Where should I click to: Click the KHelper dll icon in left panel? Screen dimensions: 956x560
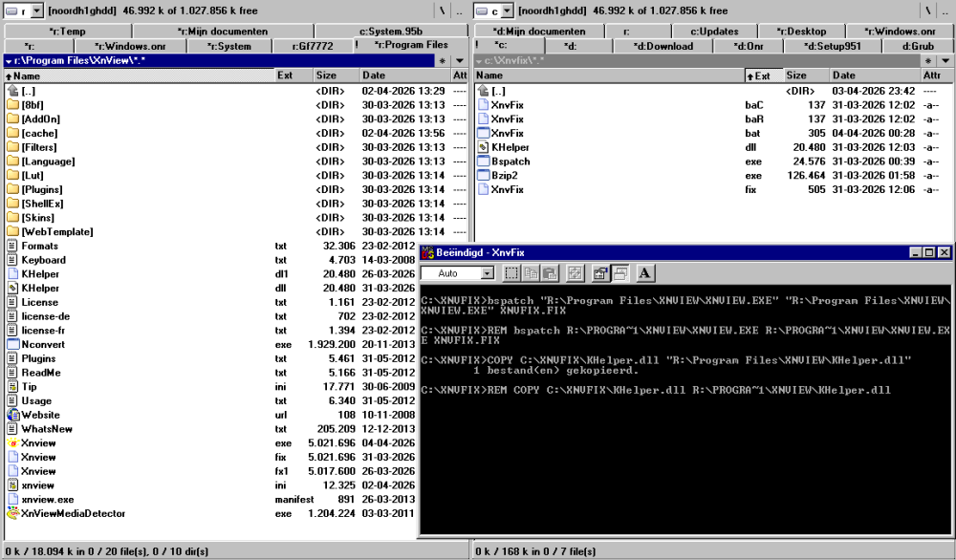12,289
